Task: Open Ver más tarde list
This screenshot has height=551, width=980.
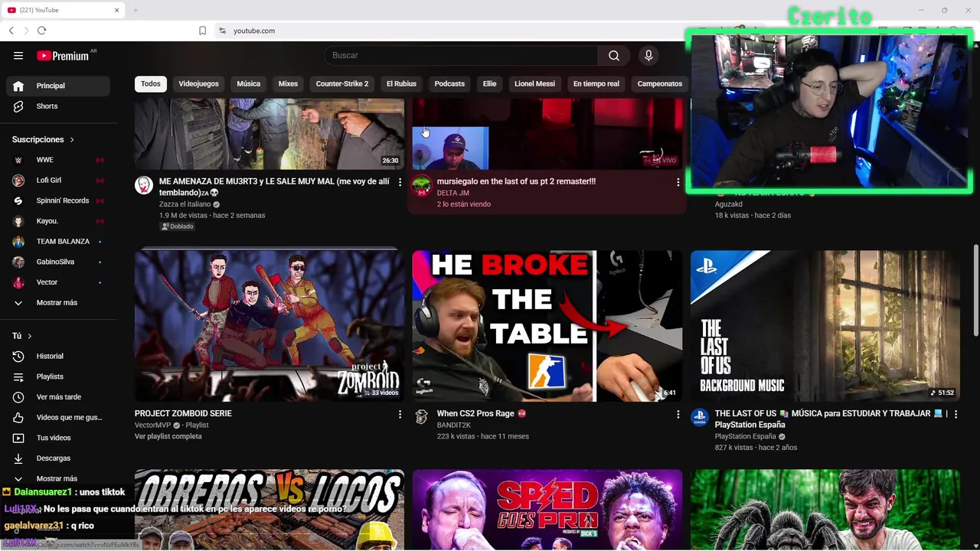Action: pos(58,397)
